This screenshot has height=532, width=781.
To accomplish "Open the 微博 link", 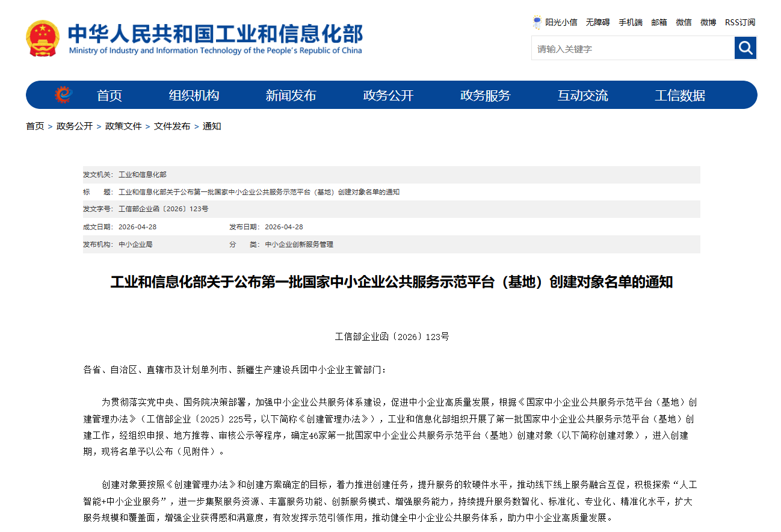I will [x=708, y=22].
